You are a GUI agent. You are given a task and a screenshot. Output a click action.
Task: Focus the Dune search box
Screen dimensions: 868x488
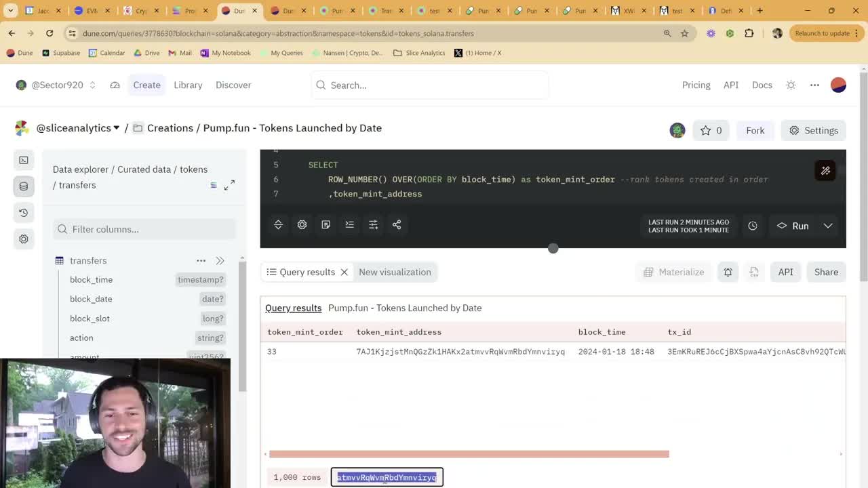point(429,85)
